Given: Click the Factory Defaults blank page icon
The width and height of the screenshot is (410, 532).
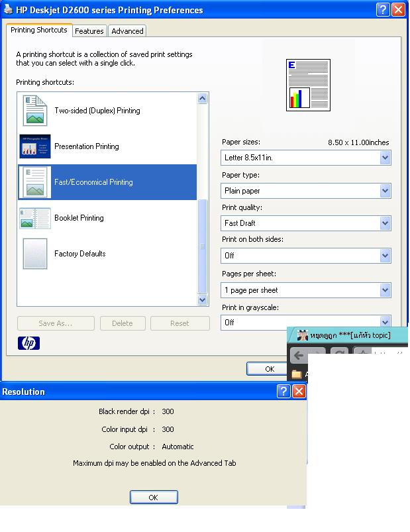Looking at the screenshot, I should click(35, 254).
